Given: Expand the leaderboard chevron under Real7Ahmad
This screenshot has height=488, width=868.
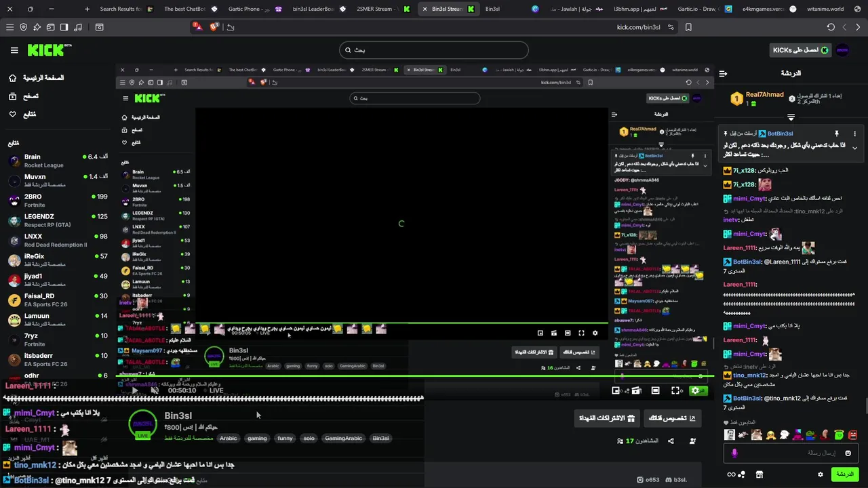Looking at the screenshot, I should coord(791,117).
